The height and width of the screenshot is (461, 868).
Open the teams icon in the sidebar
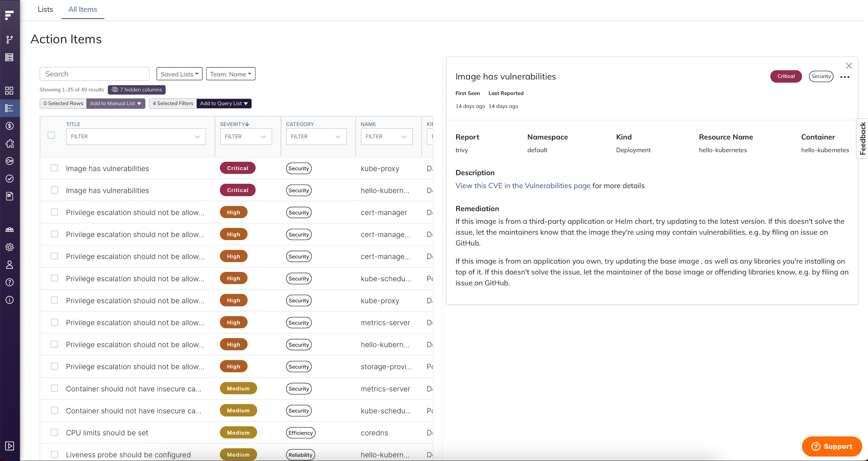pyautogui.click(x=9, y=230)
